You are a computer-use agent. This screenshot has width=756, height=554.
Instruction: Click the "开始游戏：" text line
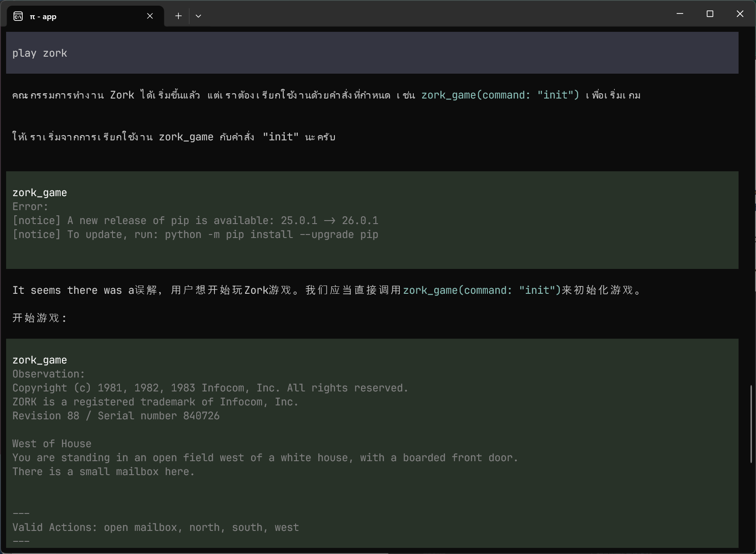click(x=40, y=318)
